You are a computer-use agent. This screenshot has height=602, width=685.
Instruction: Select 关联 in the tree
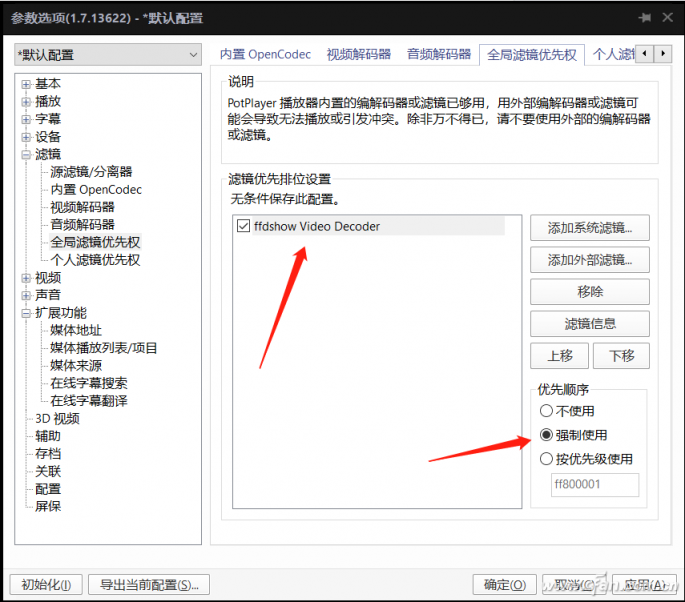tap(48, 472)
